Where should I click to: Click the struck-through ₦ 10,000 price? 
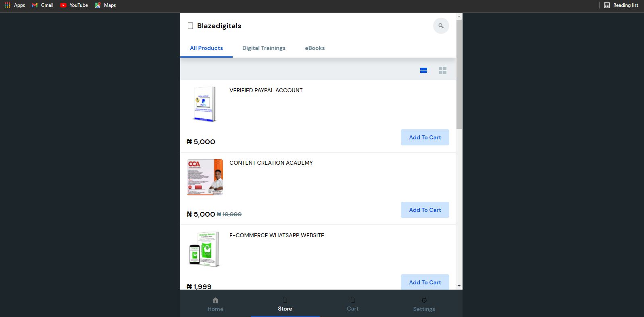[229, 215]
